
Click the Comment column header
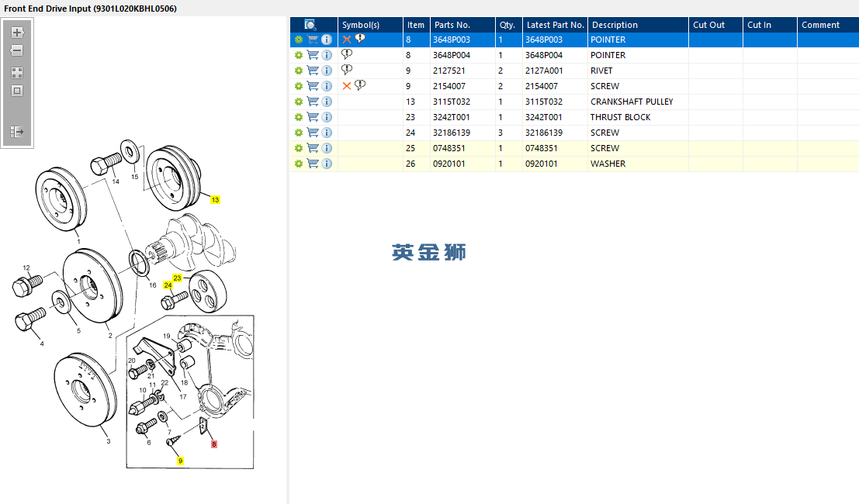coord(828,25)
